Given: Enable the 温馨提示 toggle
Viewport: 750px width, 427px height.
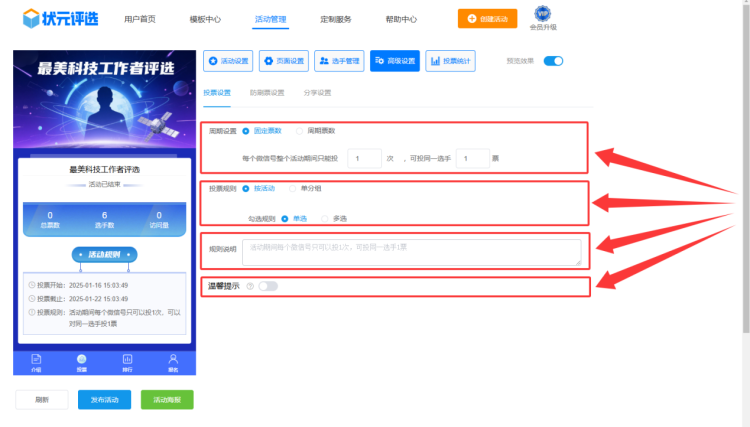Looking at the screenshot, I should (x=267, y=286).
